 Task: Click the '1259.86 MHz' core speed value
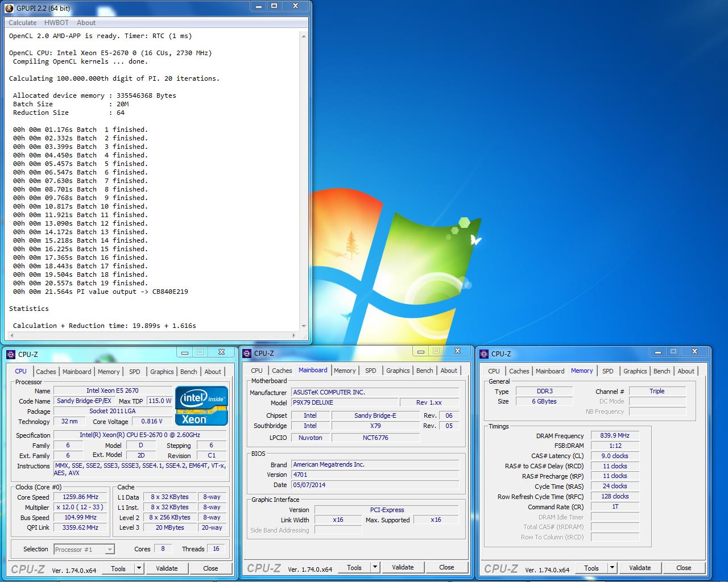pos(81,497)
